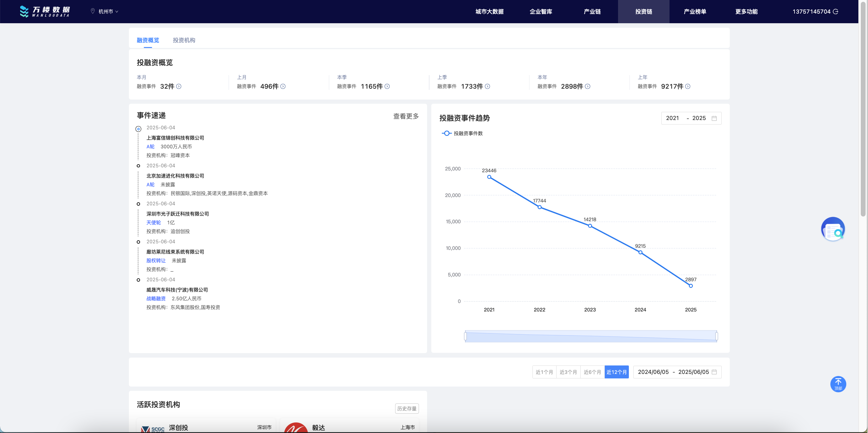Screen dimensions: 868x433
Task: Open the 产业链 navigation menu
Action: [592, 11]
